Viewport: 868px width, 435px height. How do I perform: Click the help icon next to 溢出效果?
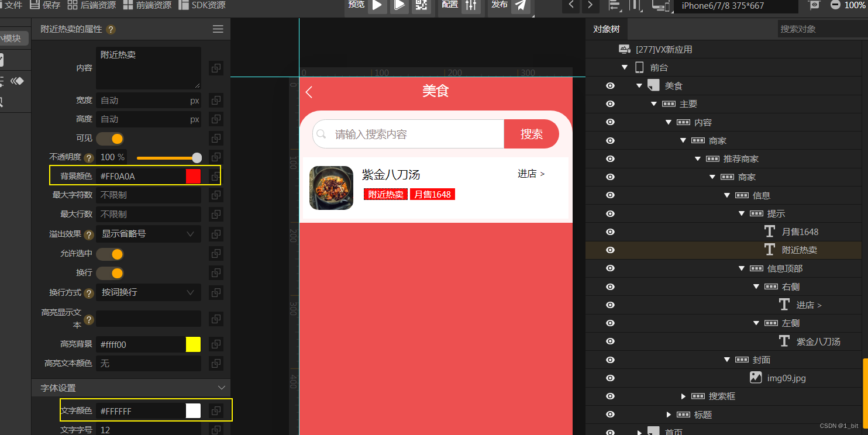(89, 234)
